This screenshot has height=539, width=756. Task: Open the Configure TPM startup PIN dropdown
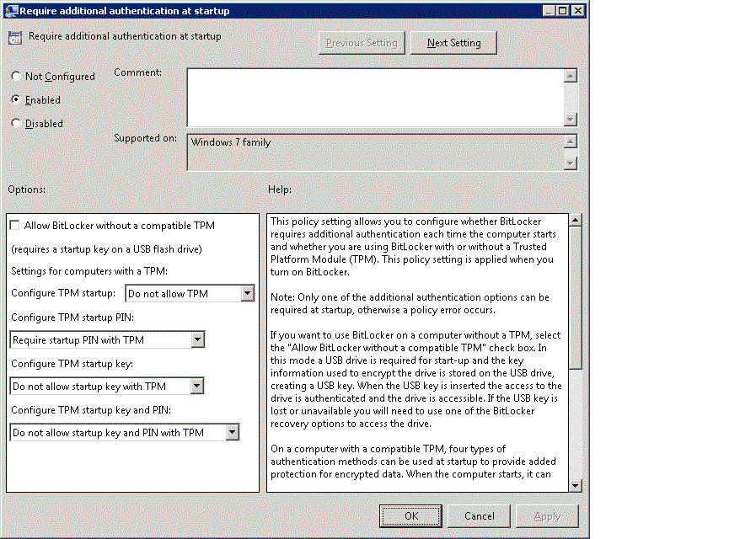(196, 339)
